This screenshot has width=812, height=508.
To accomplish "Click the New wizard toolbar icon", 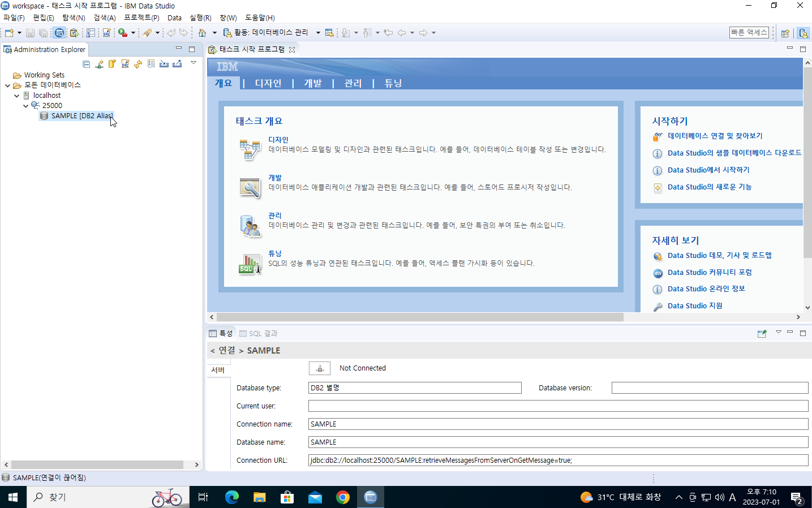I will pos(9,33).
